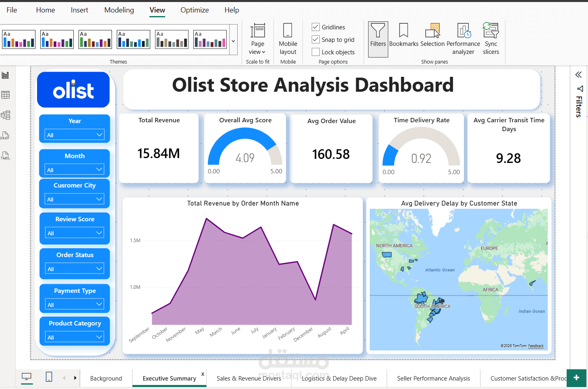This screenshot has width=588, height=389.
Task: Apply the first theme thumbnail
Action: pyautogui.click(x=19, y=39)
